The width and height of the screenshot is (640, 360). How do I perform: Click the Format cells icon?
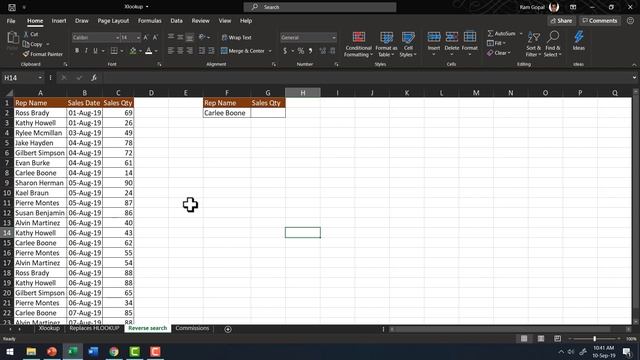(470, 37)
